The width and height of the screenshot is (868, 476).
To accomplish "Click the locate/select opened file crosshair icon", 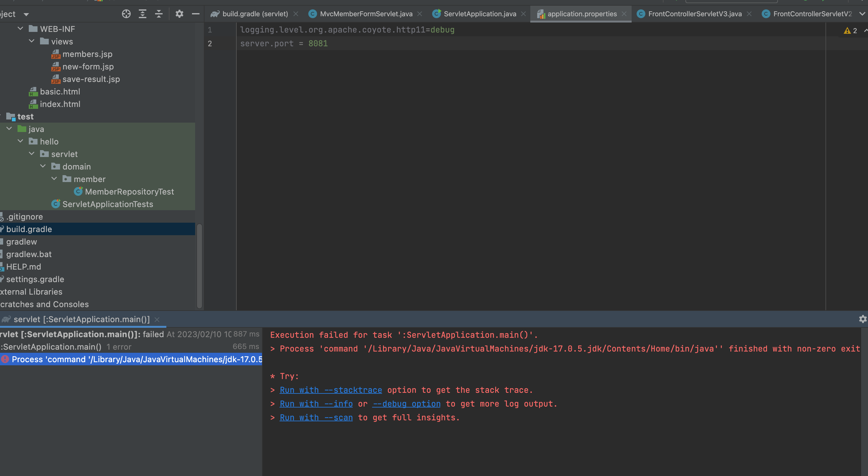I will [x=126, y=14].
